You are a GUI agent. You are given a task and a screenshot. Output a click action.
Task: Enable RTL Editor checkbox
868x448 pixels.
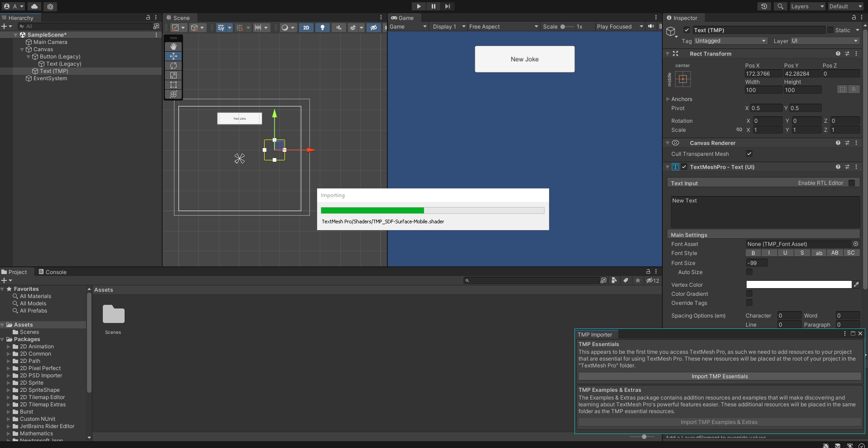click(x=852, y=183)
